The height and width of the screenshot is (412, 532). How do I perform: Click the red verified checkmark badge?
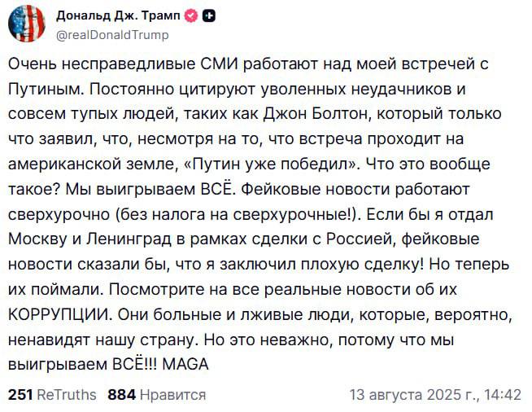coord(191,15)
